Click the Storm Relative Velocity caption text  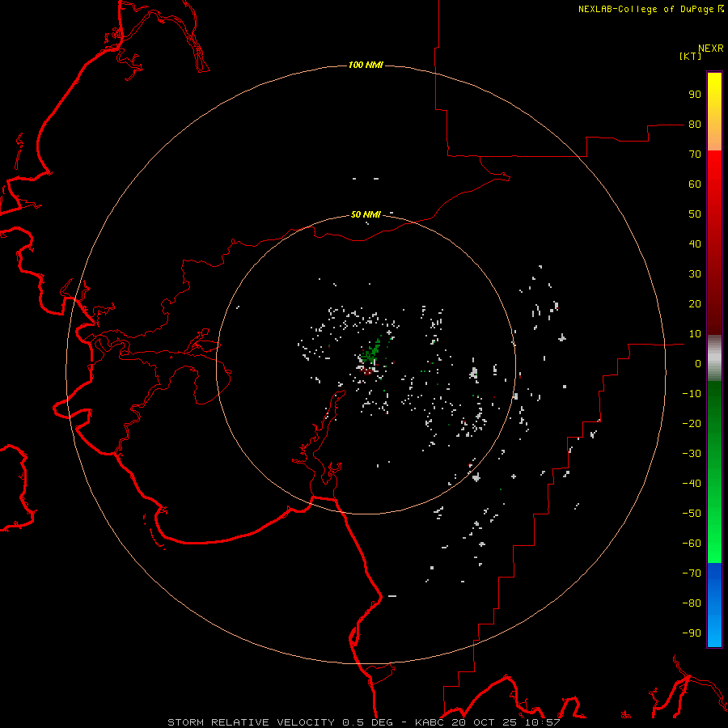pos(363,722)
